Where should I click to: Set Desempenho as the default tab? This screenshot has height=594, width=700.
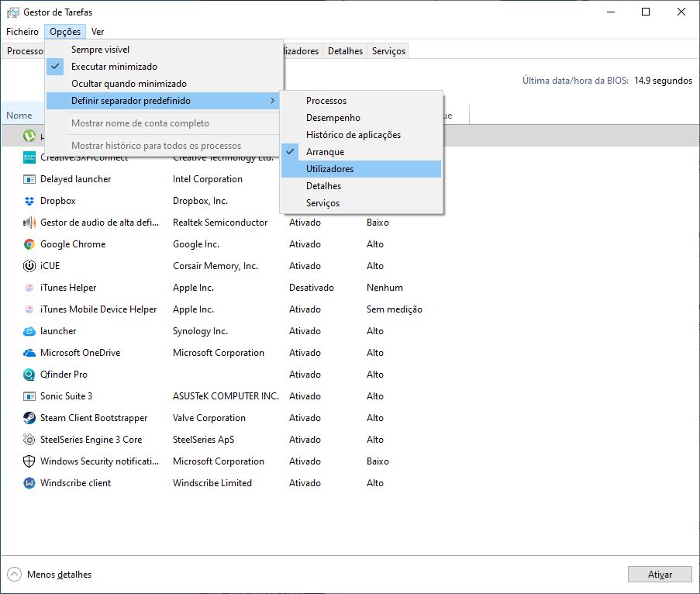coord(361,118)
